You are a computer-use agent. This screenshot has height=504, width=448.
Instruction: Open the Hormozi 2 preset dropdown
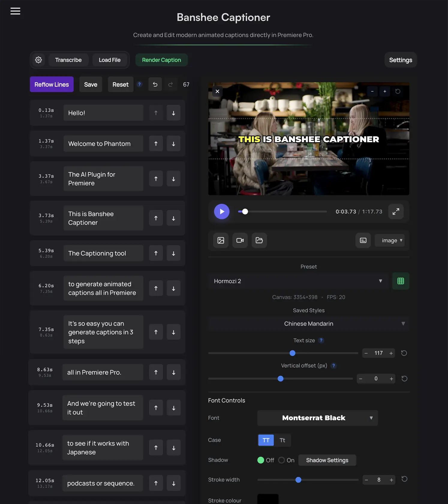(x=298, y=281)
